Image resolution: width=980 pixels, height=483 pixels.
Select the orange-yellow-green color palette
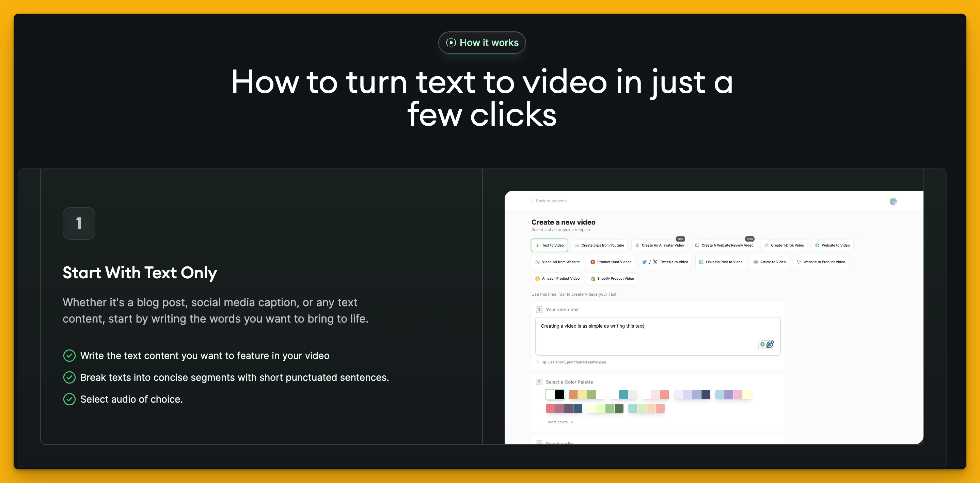(582, 395)
